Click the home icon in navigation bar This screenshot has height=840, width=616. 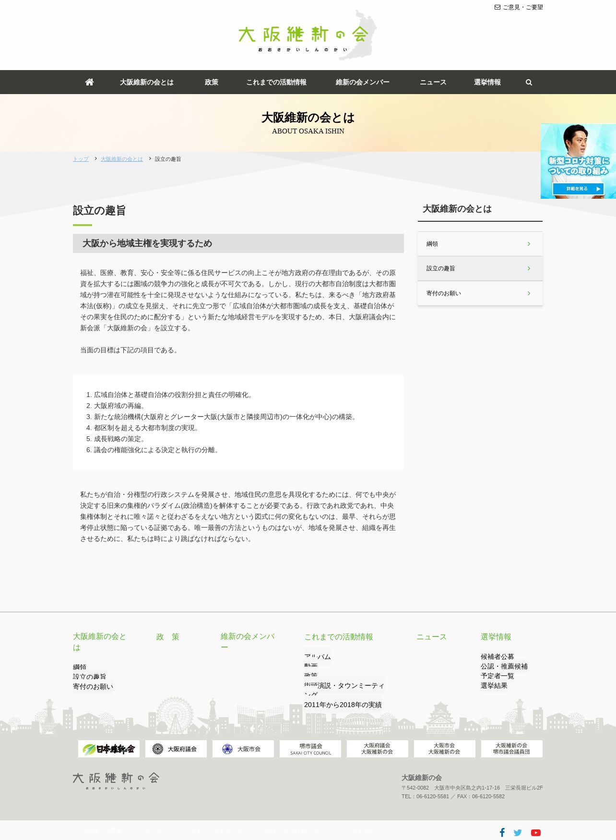(x=89, y=82)
